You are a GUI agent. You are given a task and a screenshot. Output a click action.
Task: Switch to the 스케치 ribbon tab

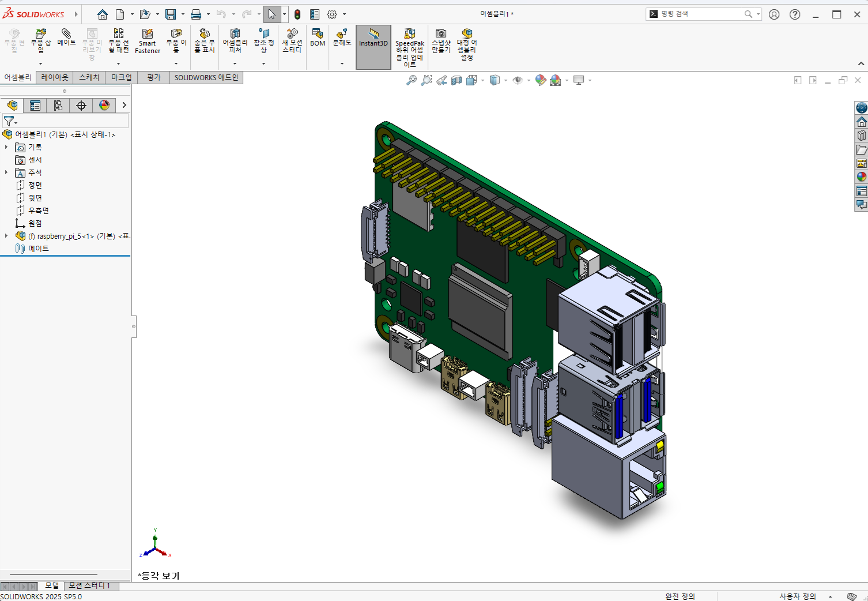(x=89, y=77)
